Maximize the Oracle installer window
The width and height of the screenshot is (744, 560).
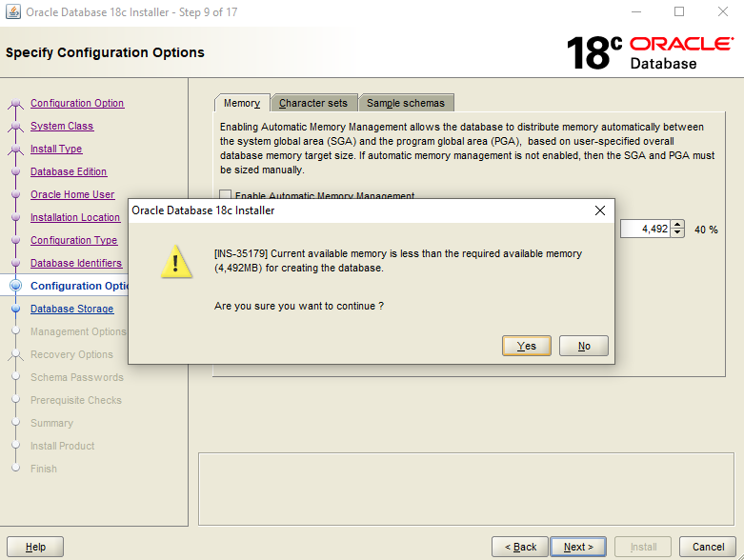[x=679, y=11]
